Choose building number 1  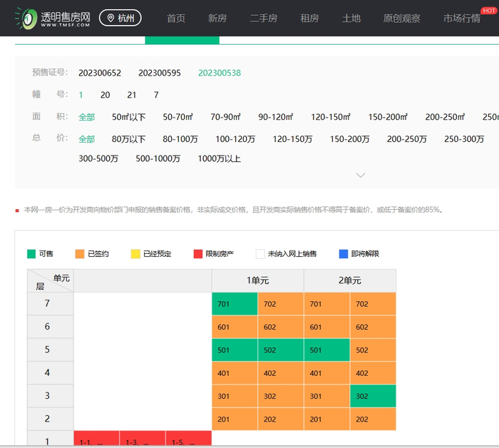(x=81, y=95)
